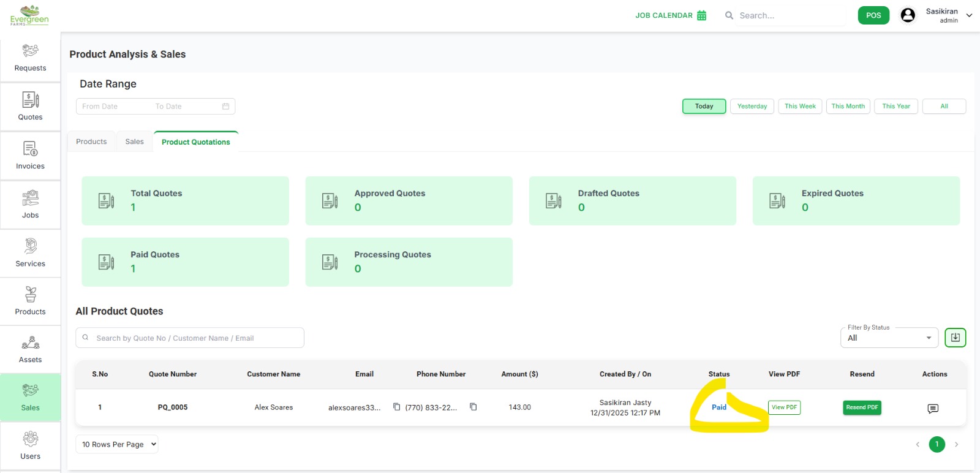Switch to the Products tab
This screenshot has height=473, width=980.
coord(91,142)
